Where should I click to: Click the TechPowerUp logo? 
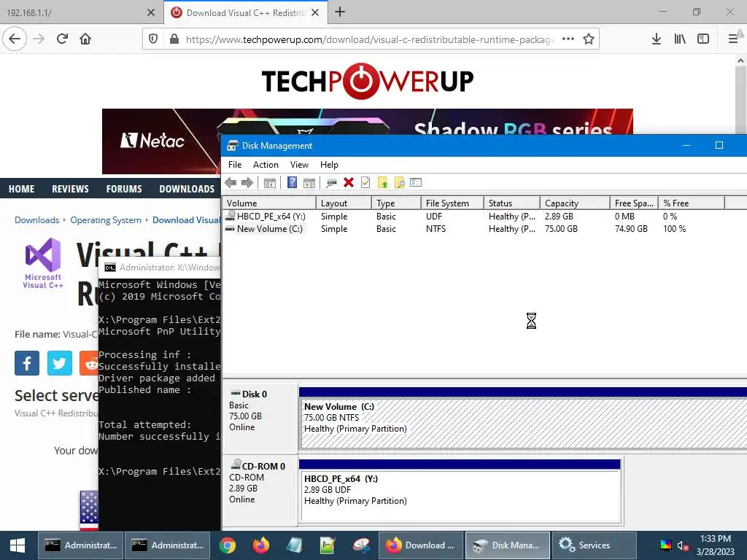coord(368,80)
